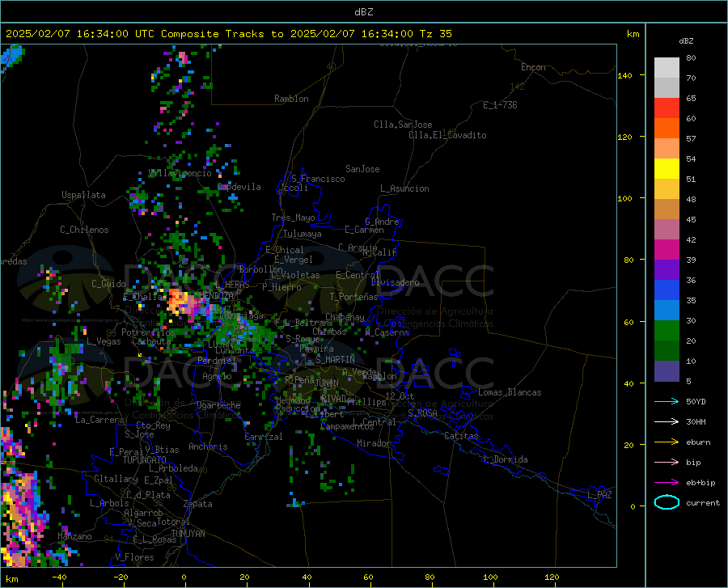The height and width of the screenshot is (588, 728).
Task: Click the TUPUNGATO label
Action: pyautogui.click(x=145, y=460)
